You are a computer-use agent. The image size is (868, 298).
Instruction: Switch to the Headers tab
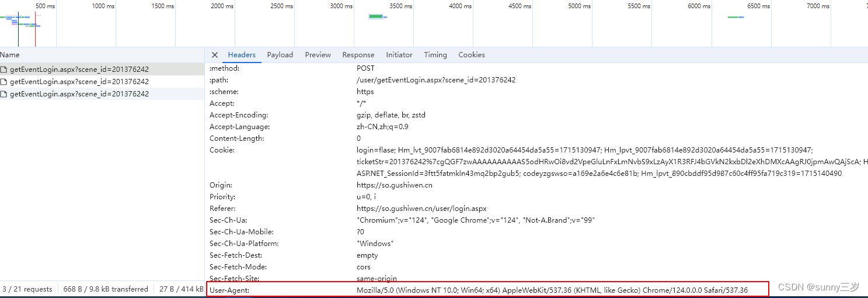(x=242, y=55)
